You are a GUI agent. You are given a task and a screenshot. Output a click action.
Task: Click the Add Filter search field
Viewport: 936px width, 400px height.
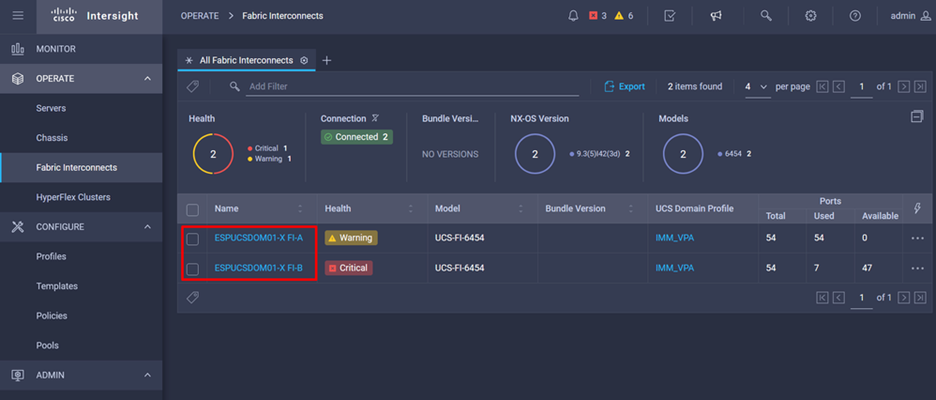coord(413,87)
